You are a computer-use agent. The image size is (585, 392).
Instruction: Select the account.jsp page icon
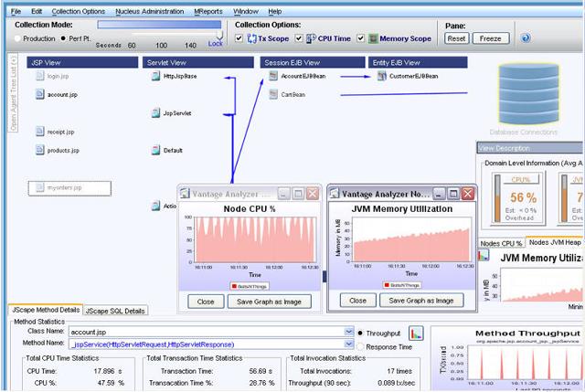pos(40,94)
